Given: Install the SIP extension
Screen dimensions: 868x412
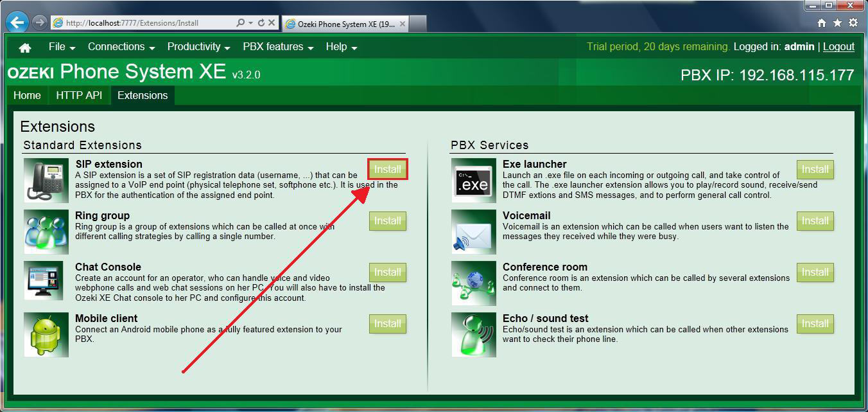Looking at the screenshot, I should pos(388,170).
